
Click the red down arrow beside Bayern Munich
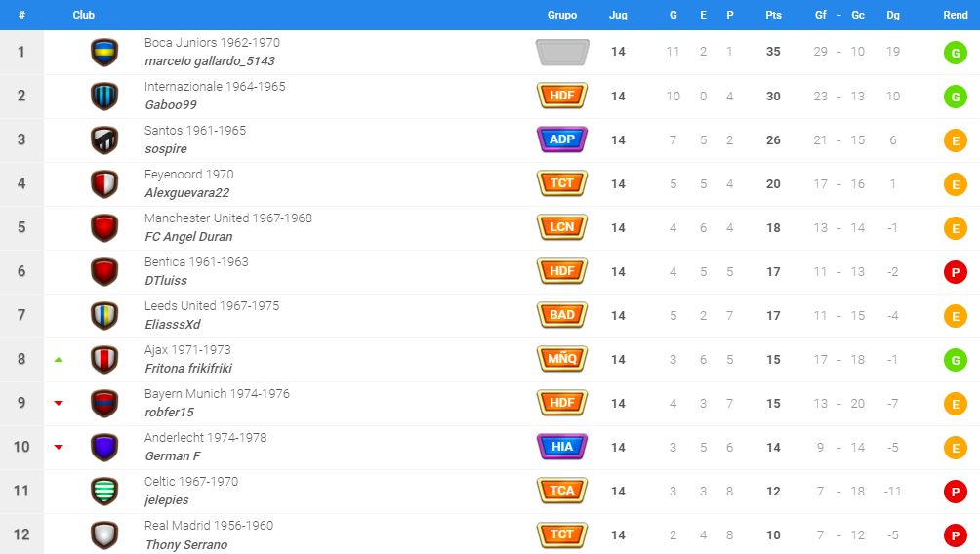pyautogui.click(x=59, y=404)
